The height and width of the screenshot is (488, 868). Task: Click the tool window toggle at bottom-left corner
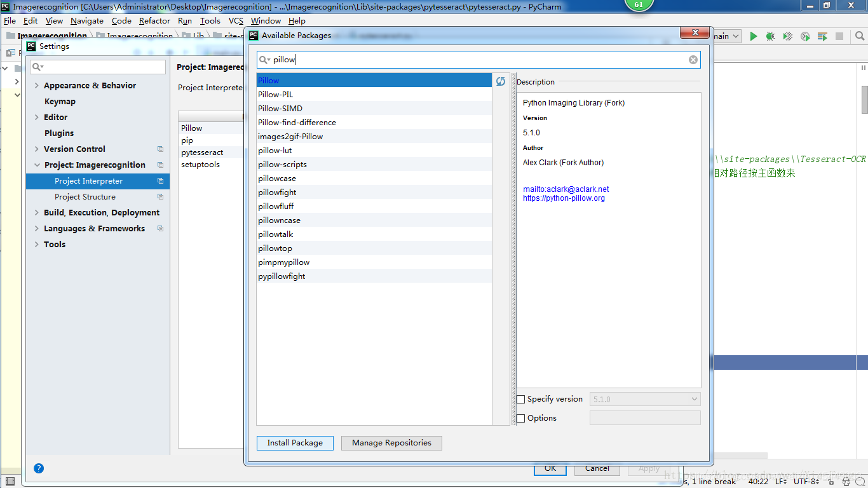pyautogui.click(x=10, y=482)
